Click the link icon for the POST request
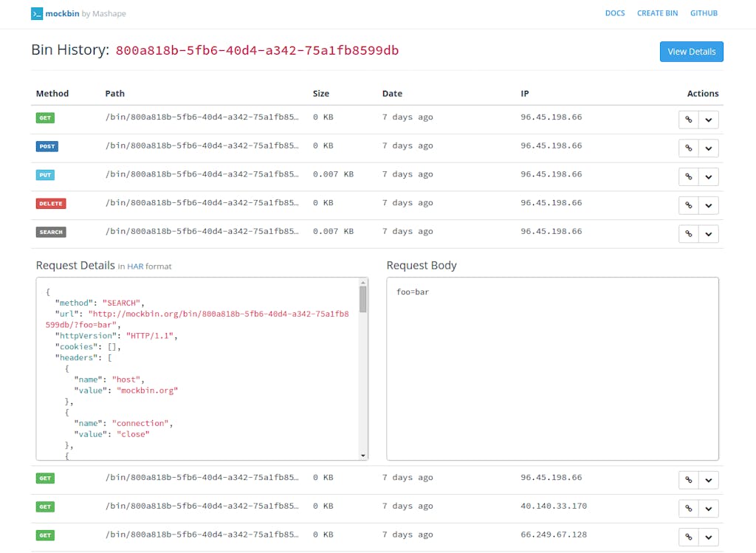The image size is (756, 553). pos(688,148)
